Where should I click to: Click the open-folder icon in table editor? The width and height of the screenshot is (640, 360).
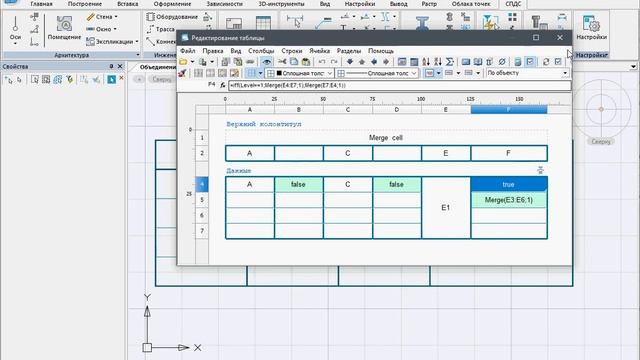coord(183,62)
